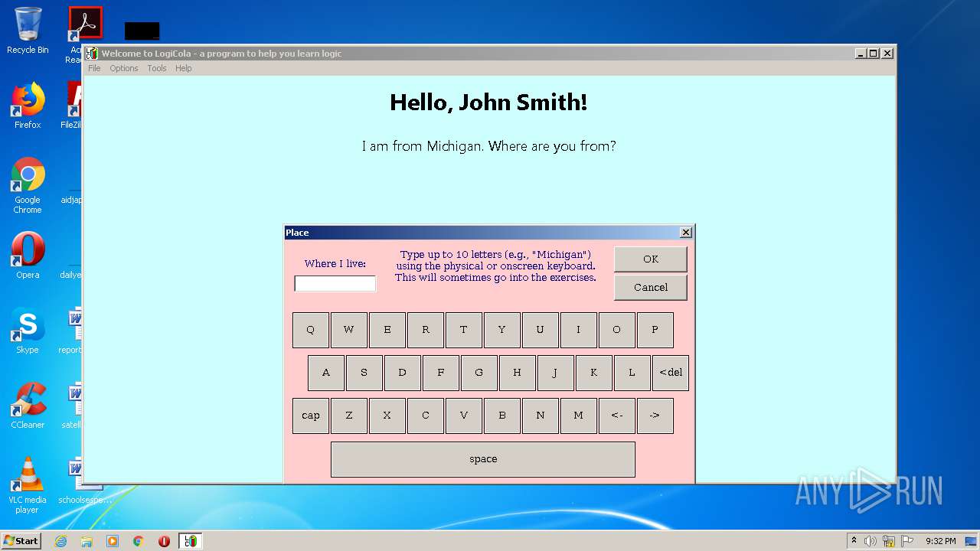The width and height of the screenshot is (980, 551).
Task: Tap the U key on onscreen keyboard
Action: click(x=541, y=330)
